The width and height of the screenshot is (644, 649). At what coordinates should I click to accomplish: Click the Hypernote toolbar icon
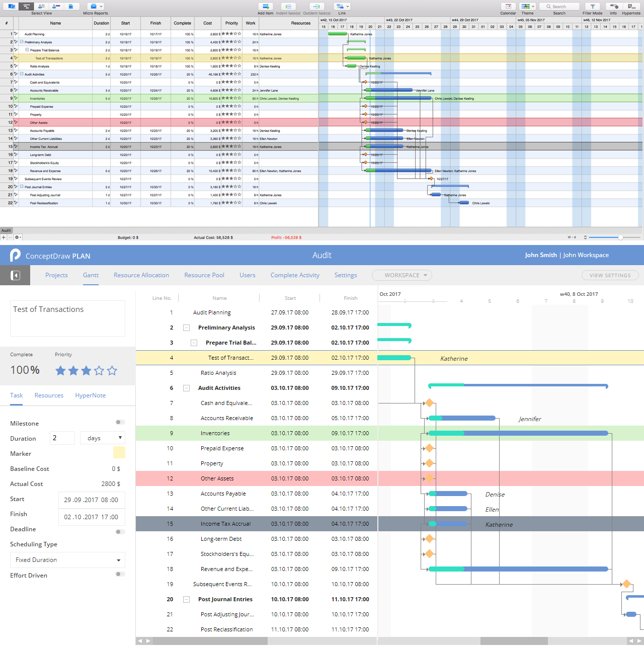tap(631, 7)
